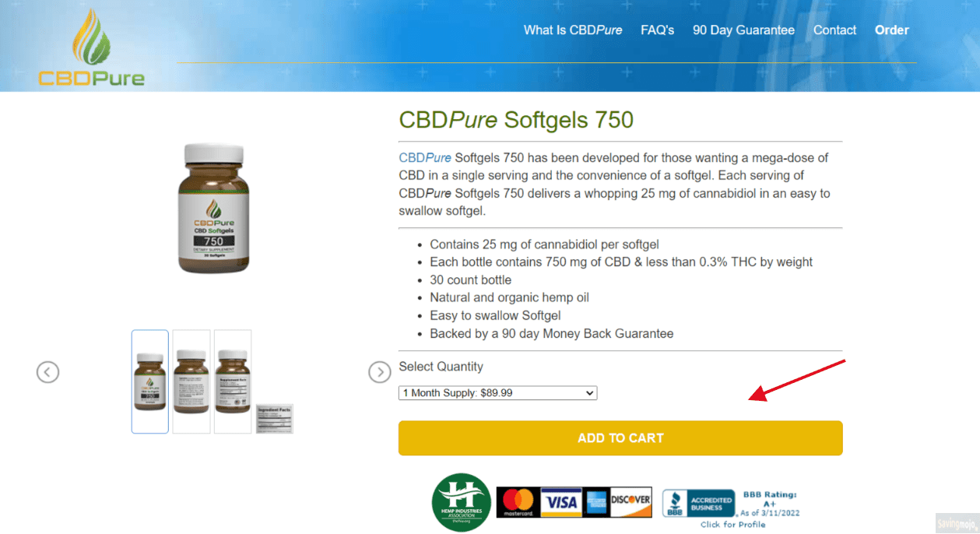Open the BBB Accredited Business profile badge
This screenshot has height=534, width=980.
(731, 508)
